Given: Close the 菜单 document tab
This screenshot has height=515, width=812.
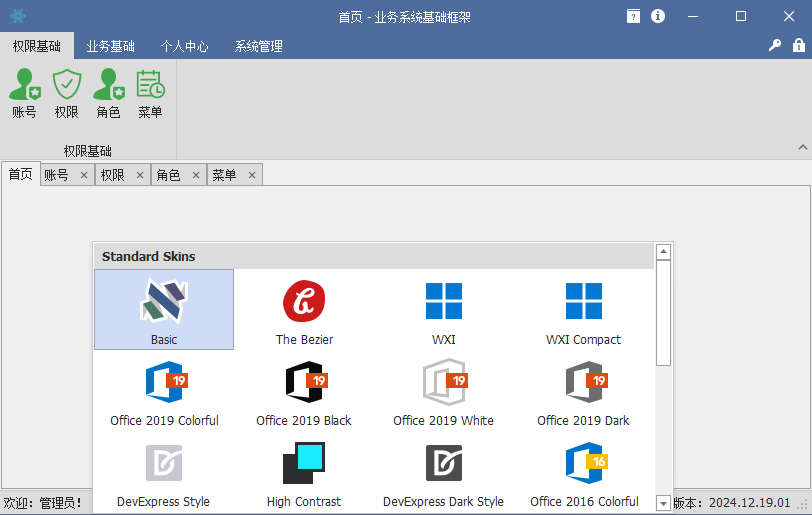Looking at the screenshot, I should click(252, 176).
